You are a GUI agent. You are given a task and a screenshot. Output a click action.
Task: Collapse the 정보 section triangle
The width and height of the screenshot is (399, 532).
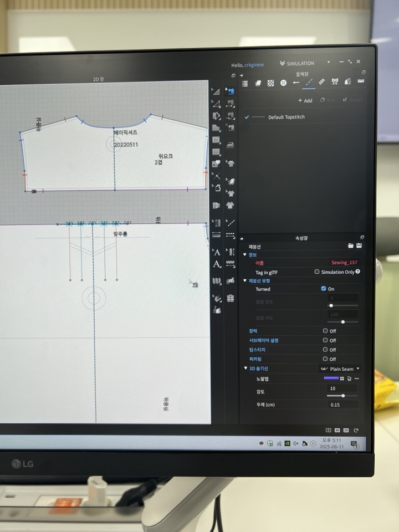[245, 254]
